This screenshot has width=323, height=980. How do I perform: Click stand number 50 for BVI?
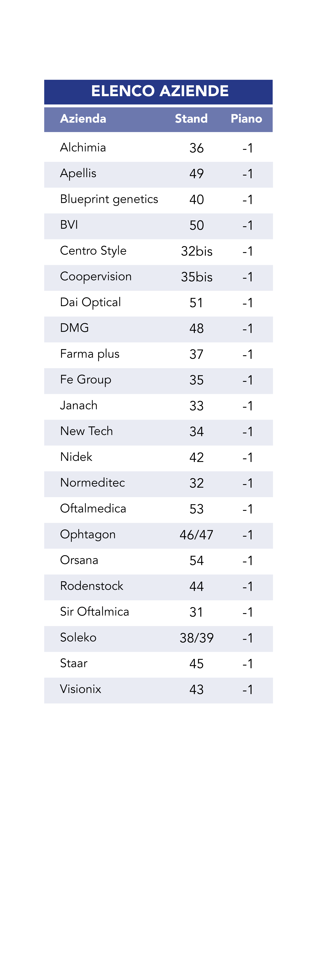(197, 226)
